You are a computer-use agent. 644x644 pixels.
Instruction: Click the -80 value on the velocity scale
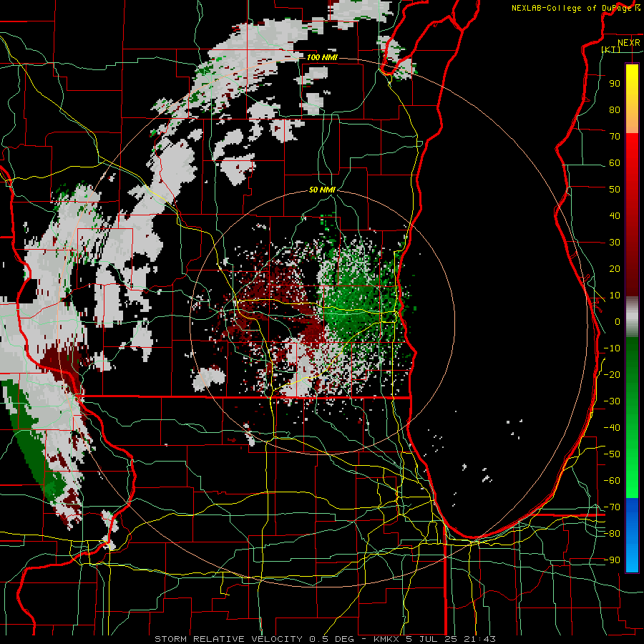(x=612, y=534)
